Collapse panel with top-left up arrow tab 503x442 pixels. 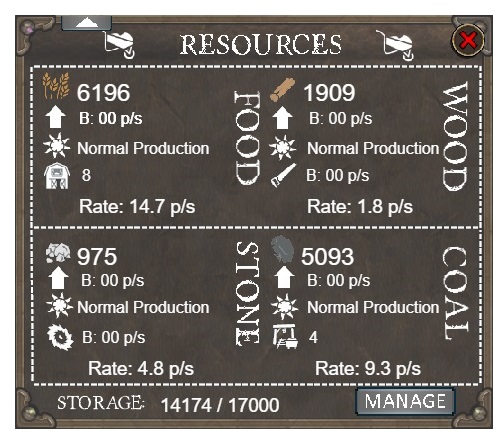pos(87,23)
